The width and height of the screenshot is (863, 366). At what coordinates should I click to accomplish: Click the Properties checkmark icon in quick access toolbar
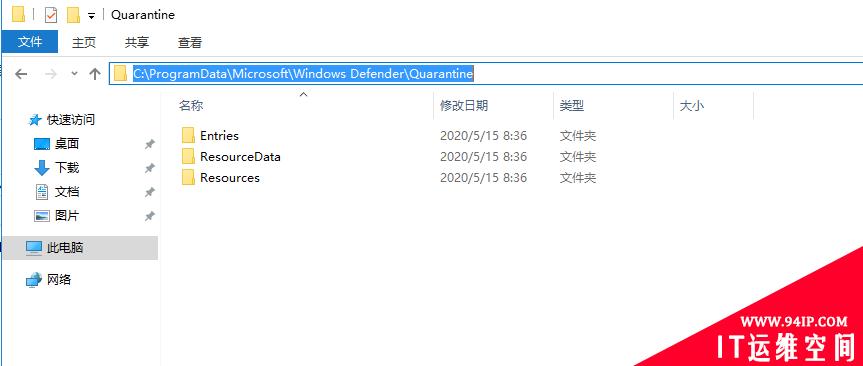coord(51,15)
